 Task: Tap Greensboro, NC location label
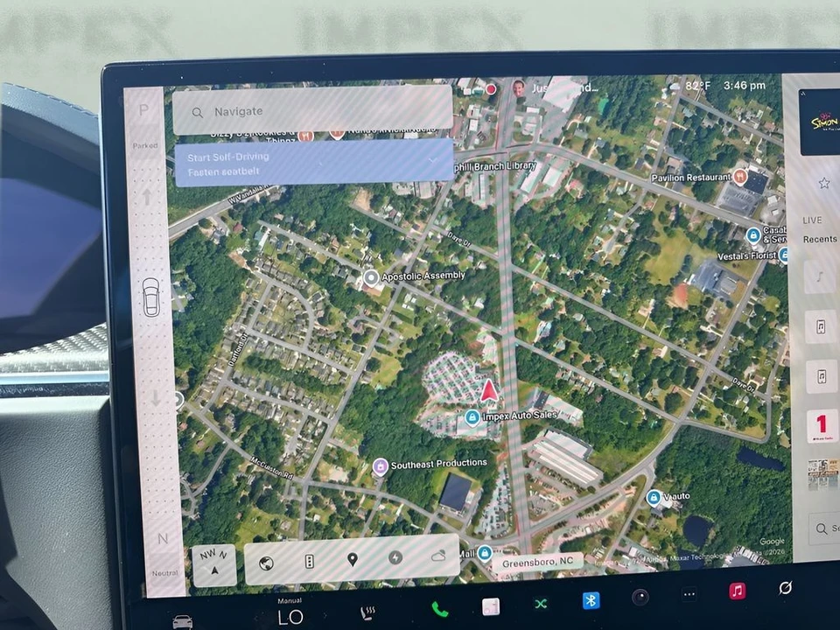[537, 563]
